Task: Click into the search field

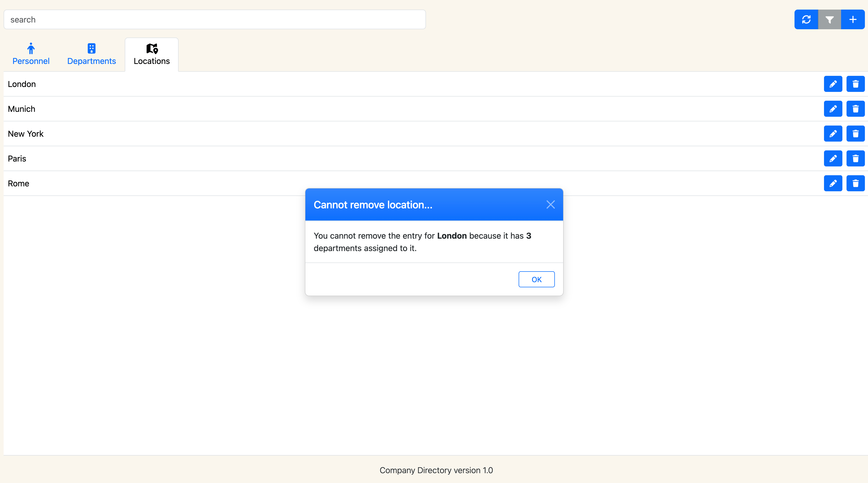Action: coord(215,20)
